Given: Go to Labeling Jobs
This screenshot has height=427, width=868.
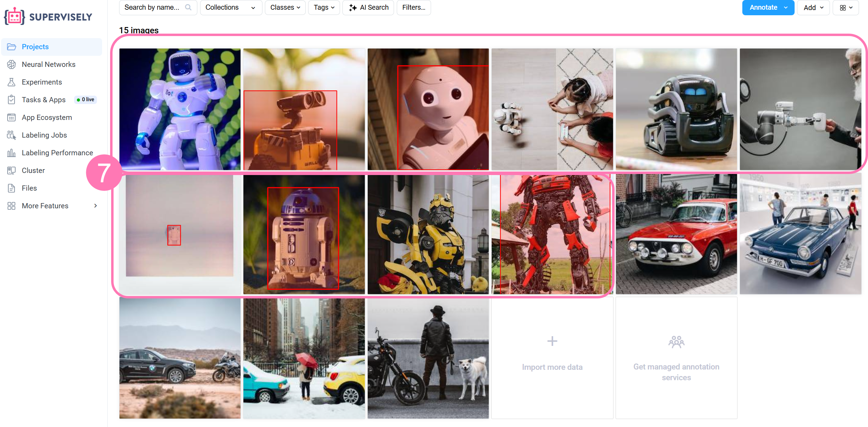Looking at the screenshot, I should (44, 135).
